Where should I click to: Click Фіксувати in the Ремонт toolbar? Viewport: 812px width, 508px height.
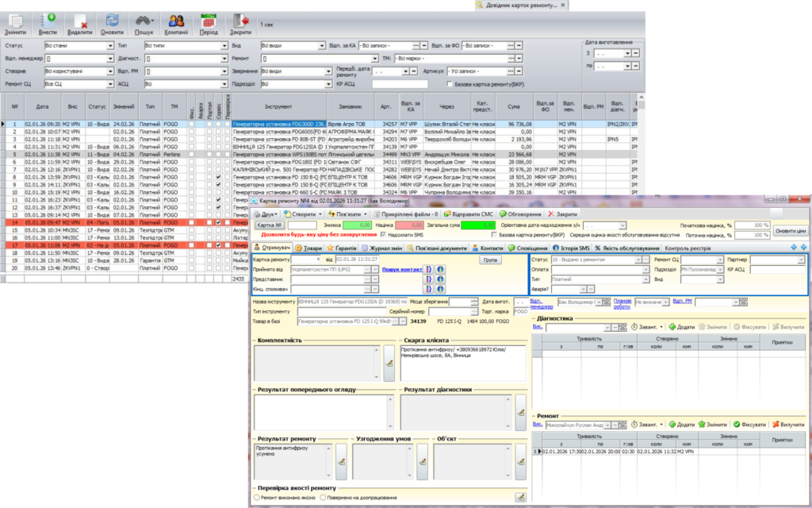[749, 424]
